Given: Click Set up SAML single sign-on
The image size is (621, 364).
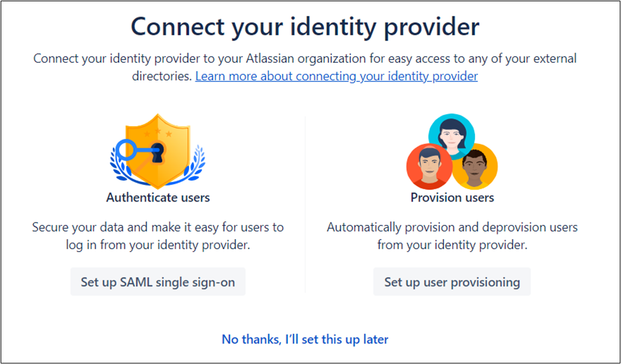Looking at the screenshot, I should pos(158,282).
